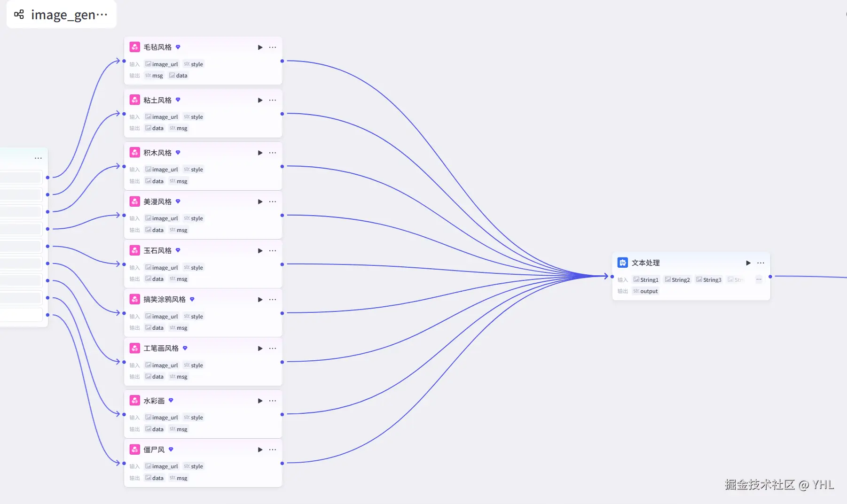Click the badge next to 搞笑涂鸦风格
Image resolution: width=847 pixels, height=504 pixels.
point(192,299)
